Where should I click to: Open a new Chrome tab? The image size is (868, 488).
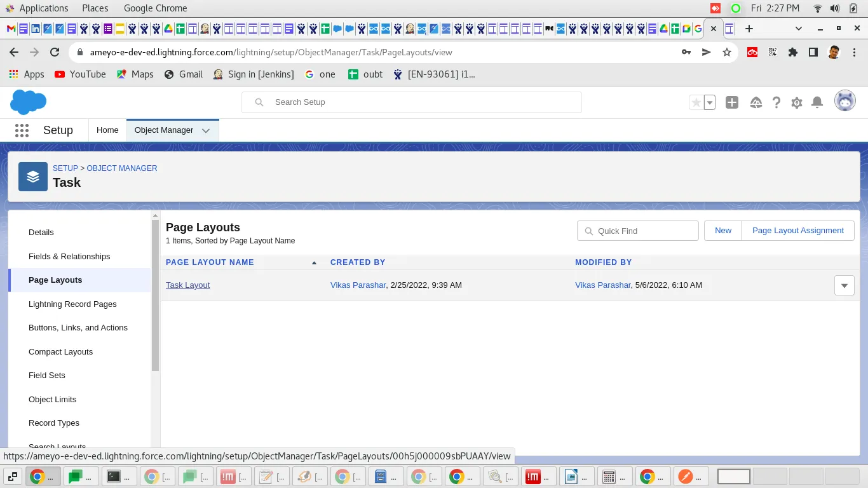pyautogui.click(x=749, y=29)
